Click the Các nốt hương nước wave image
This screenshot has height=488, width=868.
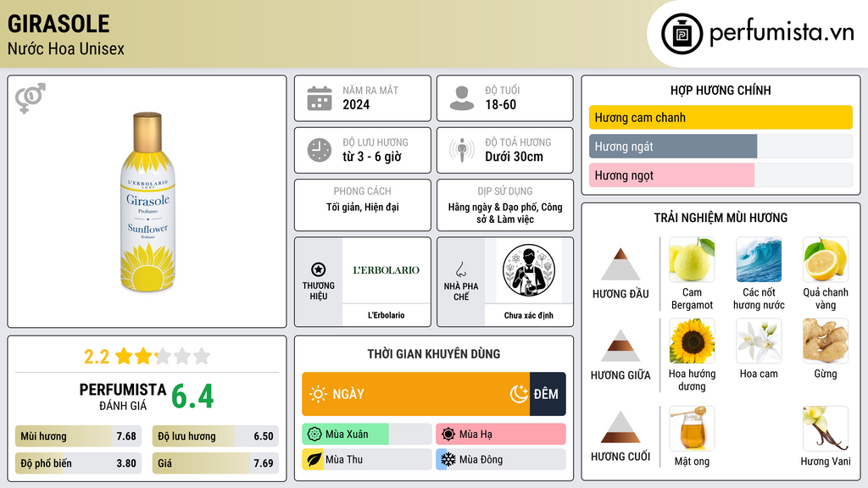point(759,260)
